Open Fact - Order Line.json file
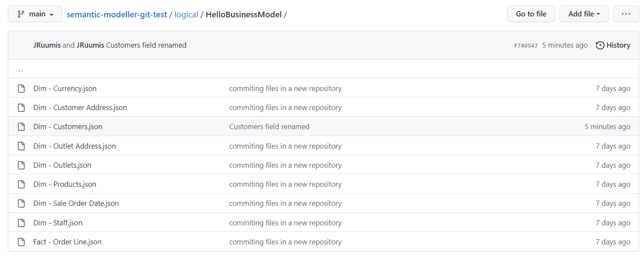This screenshot has height=260, width=644. tap(67, 242)
